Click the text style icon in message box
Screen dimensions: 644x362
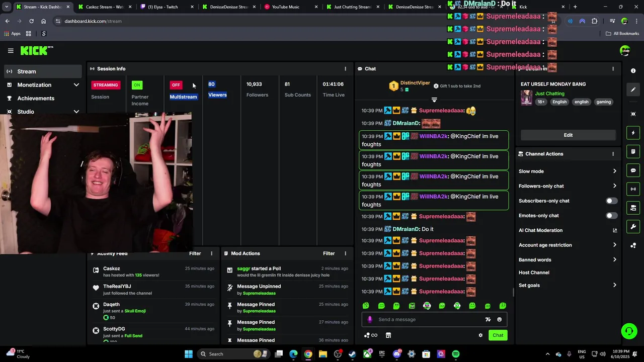[488, 319]
